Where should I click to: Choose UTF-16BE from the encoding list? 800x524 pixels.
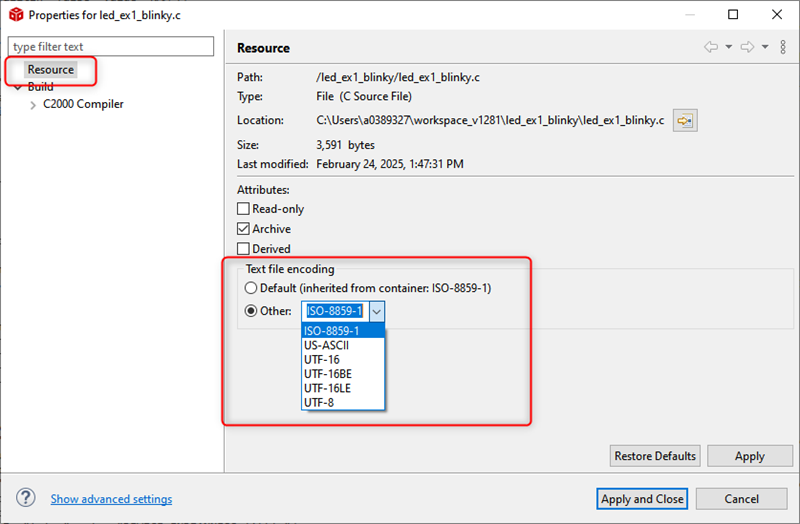343,374
